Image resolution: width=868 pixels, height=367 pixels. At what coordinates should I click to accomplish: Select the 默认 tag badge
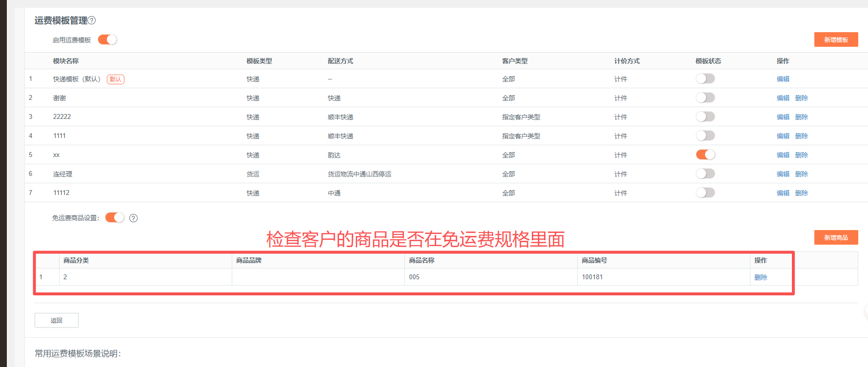point(116,79)
